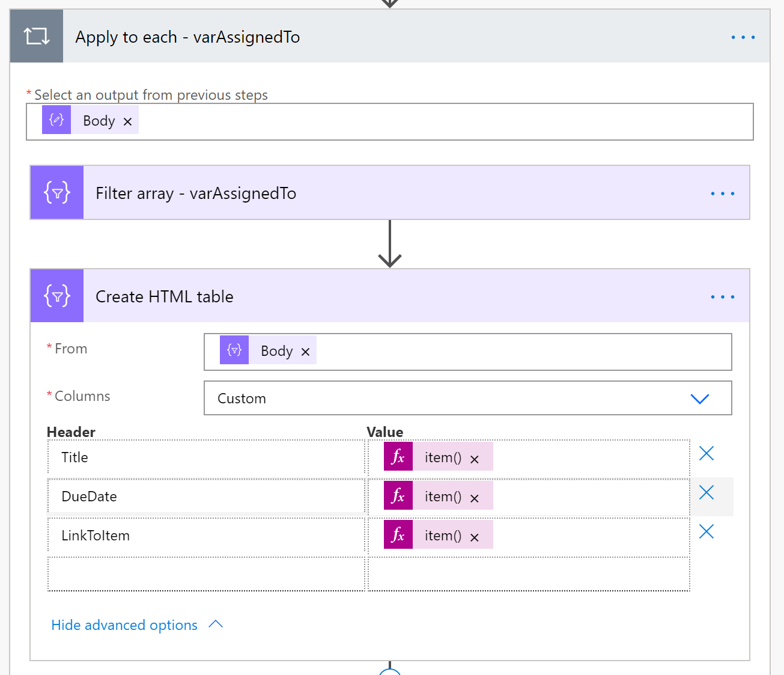
Task: Click the Create HTML table action icon
Action: tap(56, 296)
